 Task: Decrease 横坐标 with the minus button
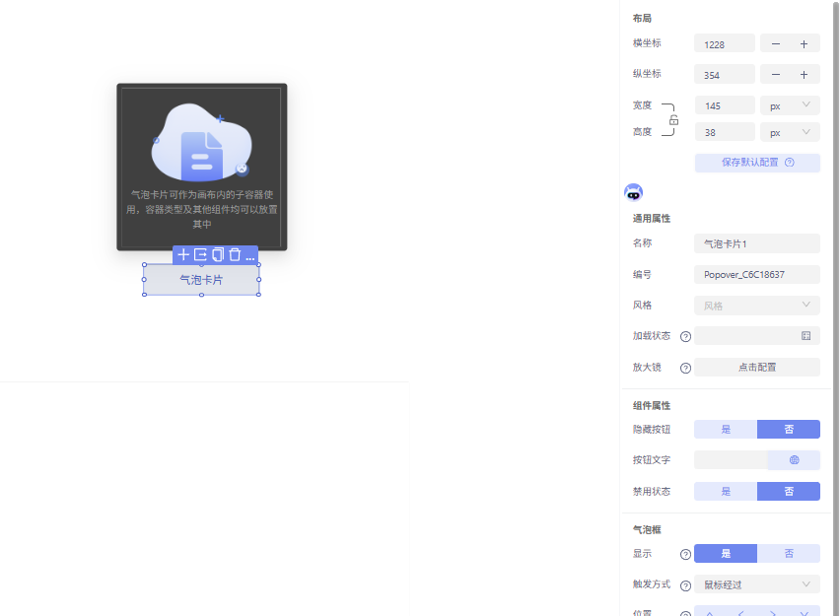[775, 44]
